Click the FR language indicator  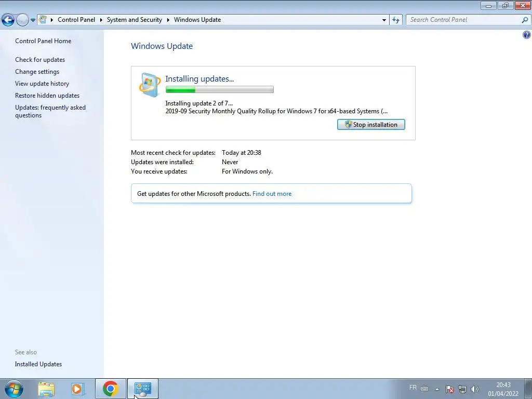pos(413,388)
